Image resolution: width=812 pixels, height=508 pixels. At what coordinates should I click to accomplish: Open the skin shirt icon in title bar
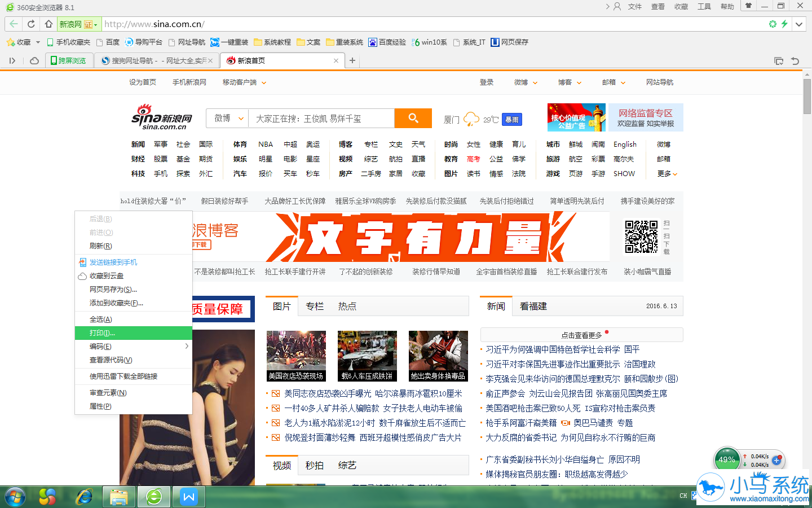[x=748, y=6]
